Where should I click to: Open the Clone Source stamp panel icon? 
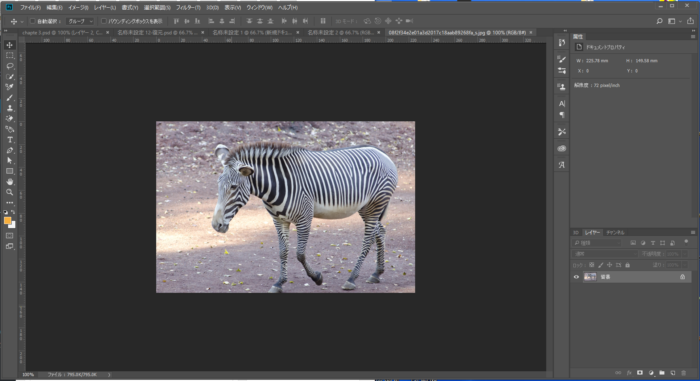click(562, 87)
